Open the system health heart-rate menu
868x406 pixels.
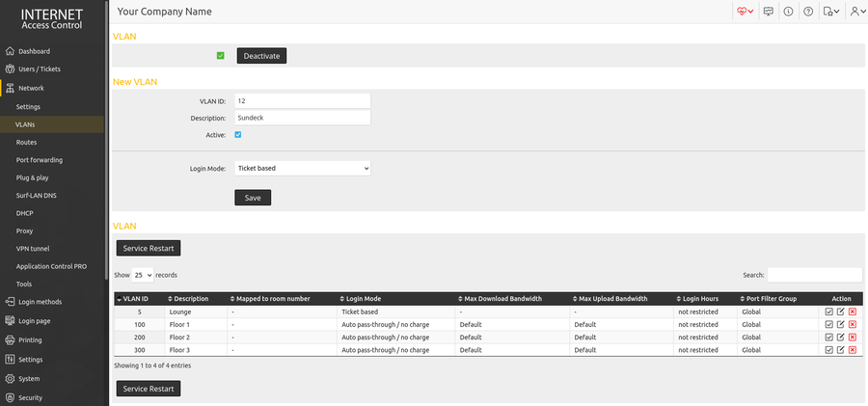tap(746, 11)
